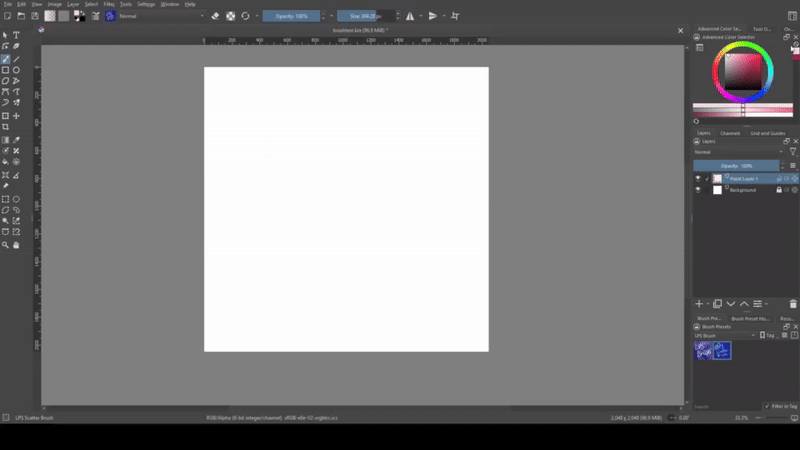Expand the layer blend mode dropdown
800x450 pixels.
click(x=738, y=152)
